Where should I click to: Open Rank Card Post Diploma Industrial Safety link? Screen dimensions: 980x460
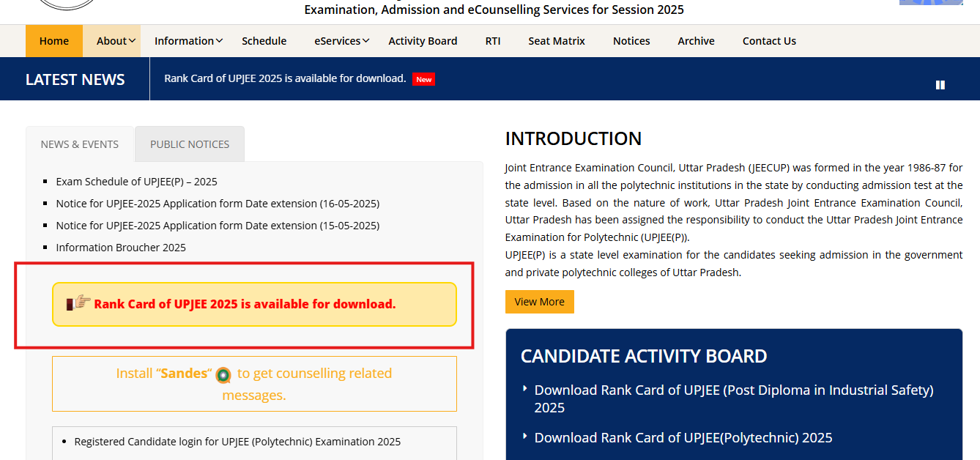pos(734,398)
